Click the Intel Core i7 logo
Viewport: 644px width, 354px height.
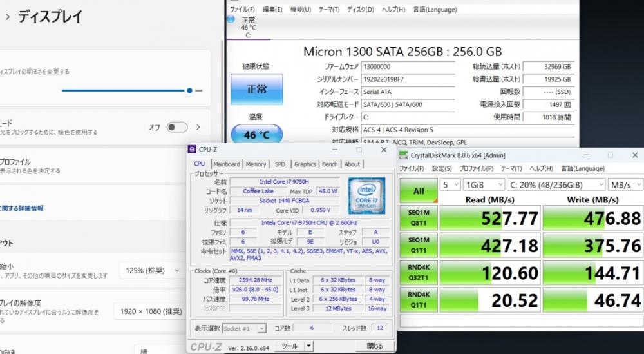[366, 195]
